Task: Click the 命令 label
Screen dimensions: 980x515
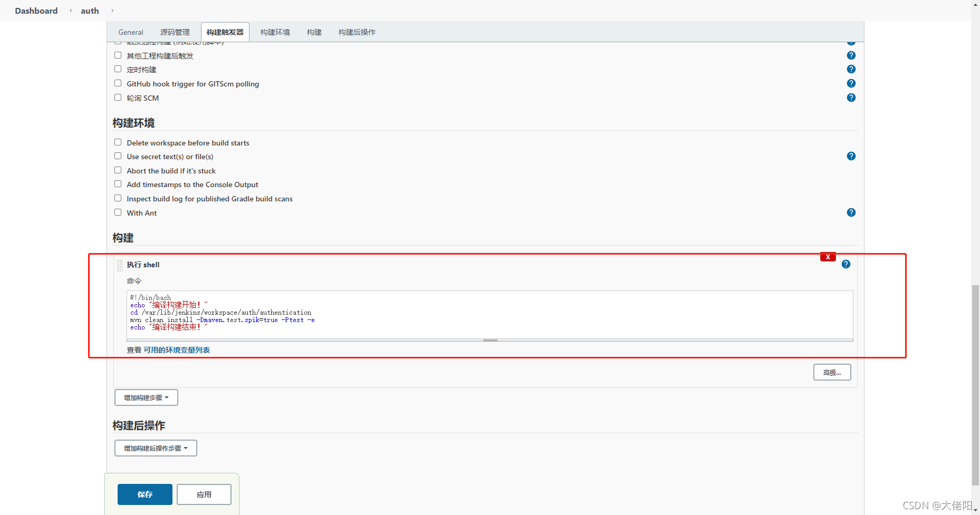Action: (x=134, y=281)
